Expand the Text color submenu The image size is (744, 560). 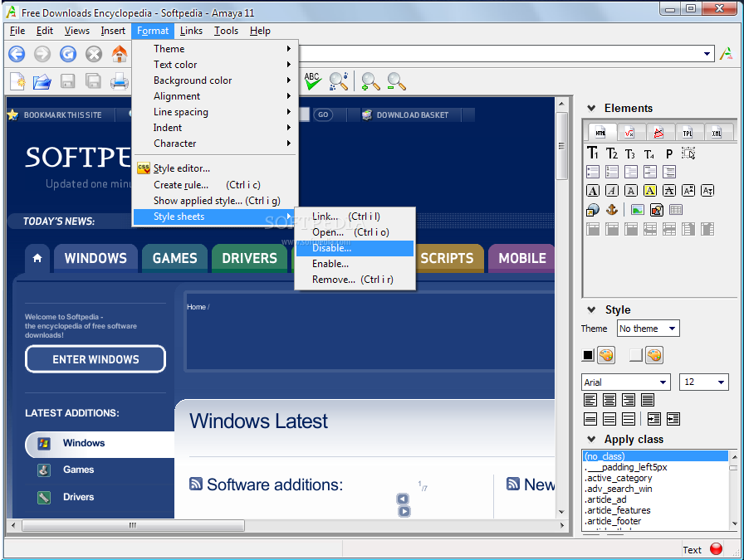(215, 65)
